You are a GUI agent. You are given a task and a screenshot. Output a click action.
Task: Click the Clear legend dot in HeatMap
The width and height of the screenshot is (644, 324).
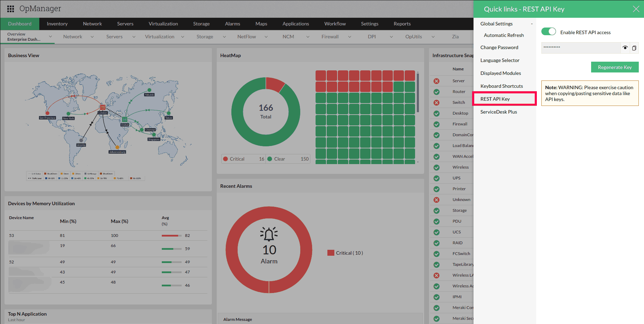tap(270, 159)
